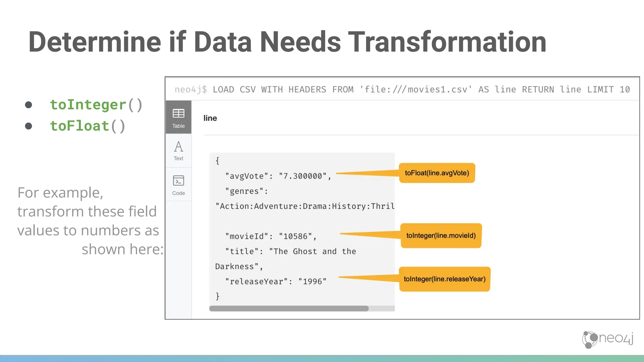644x362 pixels.
Task: Switch to the Table view icon
Action: (178, 118)
